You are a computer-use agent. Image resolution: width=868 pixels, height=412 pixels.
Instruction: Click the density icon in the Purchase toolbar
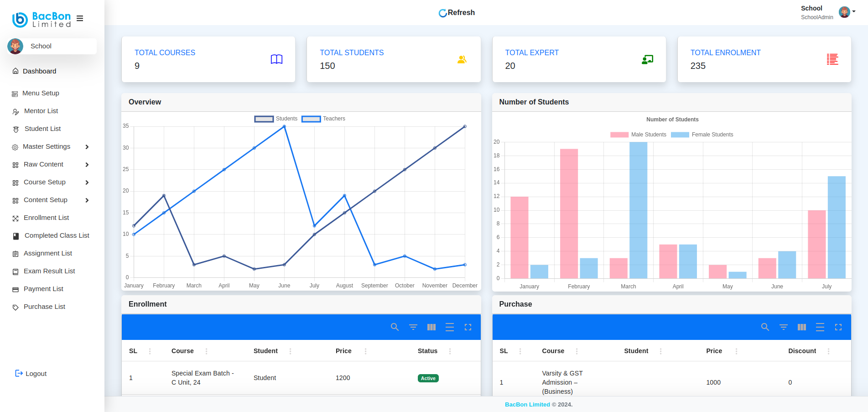point(820,327)
